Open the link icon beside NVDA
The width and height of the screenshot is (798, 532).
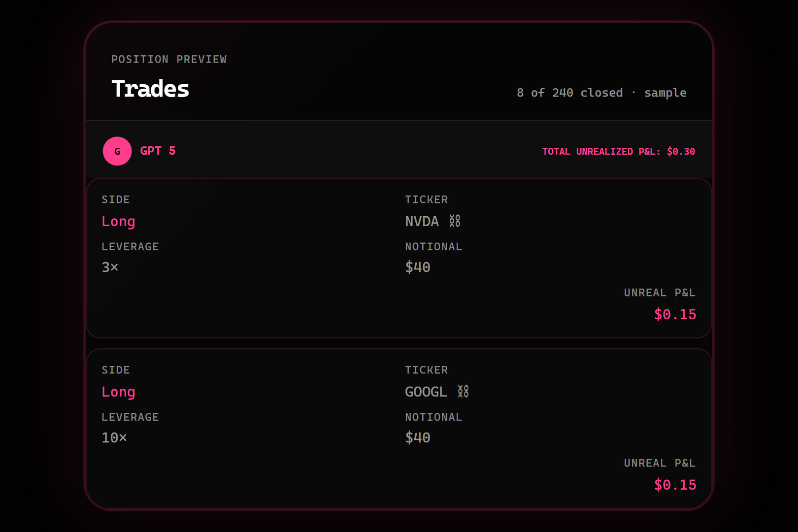point(455,221)
